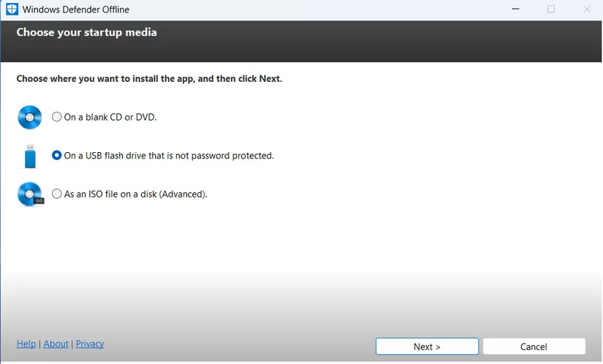Image resolution: width=603 pixels, height=364 pixels.
Task: Close the Windows Defender Offline window
Action: tap(587, 10)
